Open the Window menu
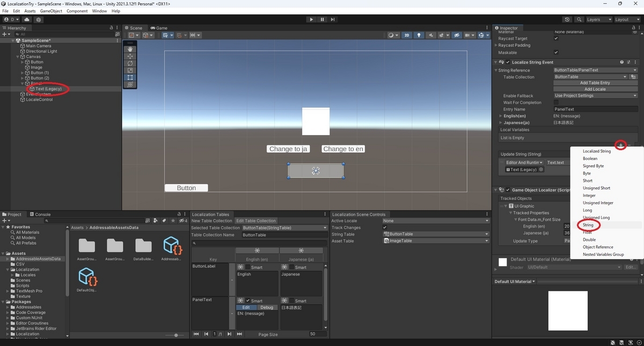The image size is (644, 346). click(x=99, y=11)
